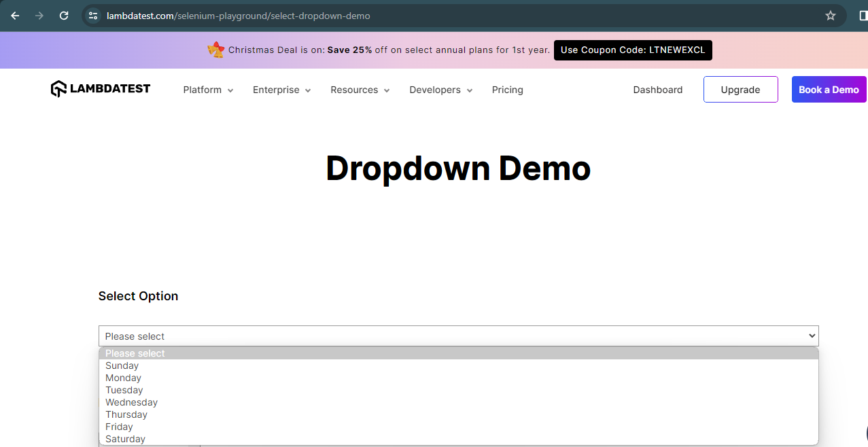Screen dimensions: 868x447
Task: Click the Book a Demo button
Action: [829, 90]
